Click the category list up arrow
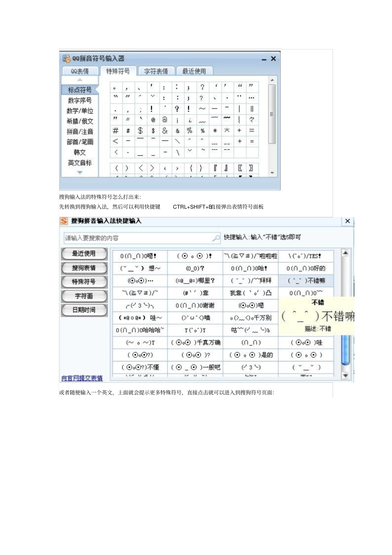 (80, 80)
